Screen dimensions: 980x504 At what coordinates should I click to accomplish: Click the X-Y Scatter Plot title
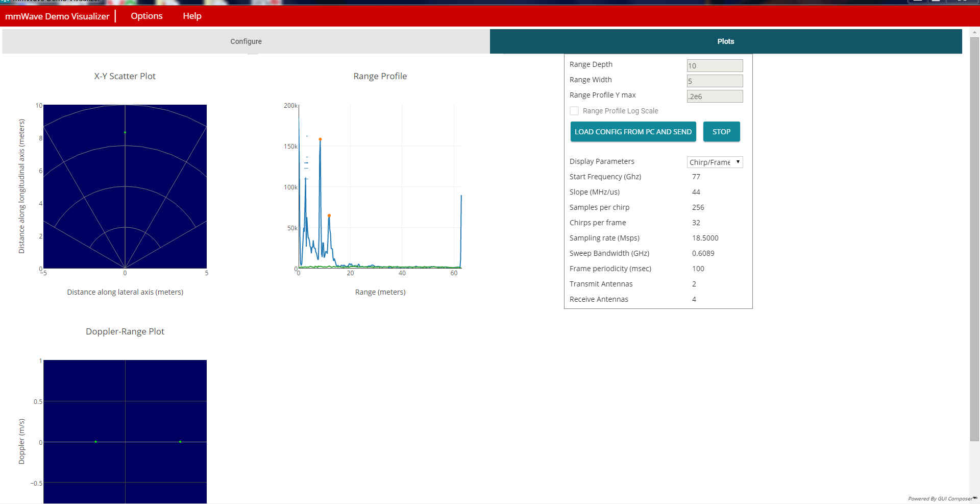(x=125, y=76)
